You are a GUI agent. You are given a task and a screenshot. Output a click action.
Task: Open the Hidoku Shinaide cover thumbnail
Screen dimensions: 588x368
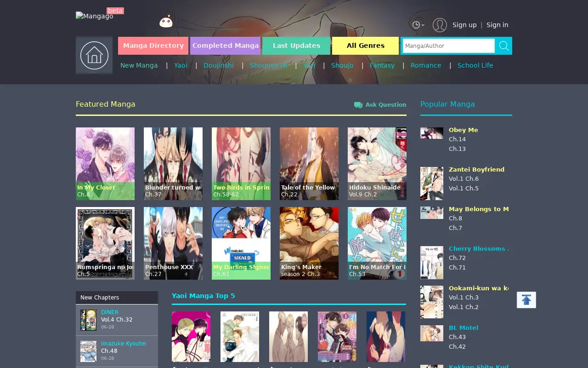[x=377, y=164]
